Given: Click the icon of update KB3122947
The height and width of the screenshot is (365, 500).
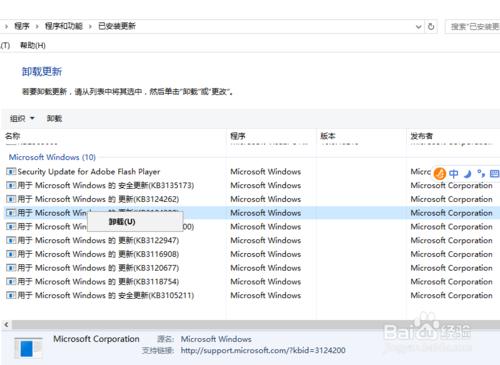Looking at the screenshot, I should (11, 240).
